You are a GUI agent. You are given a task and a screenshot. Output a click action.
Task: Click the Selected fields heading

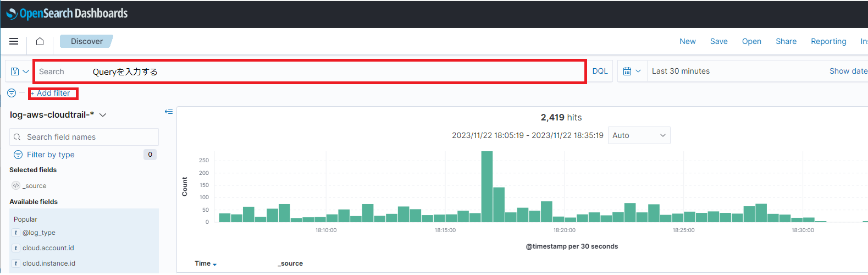33,170
